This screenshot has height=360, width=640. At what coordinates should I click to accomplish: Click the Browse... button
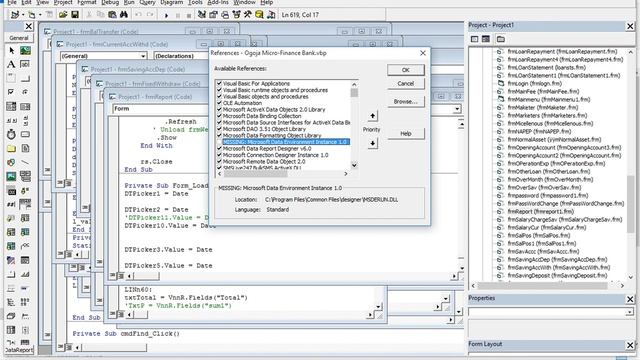[x=406, y=102]
